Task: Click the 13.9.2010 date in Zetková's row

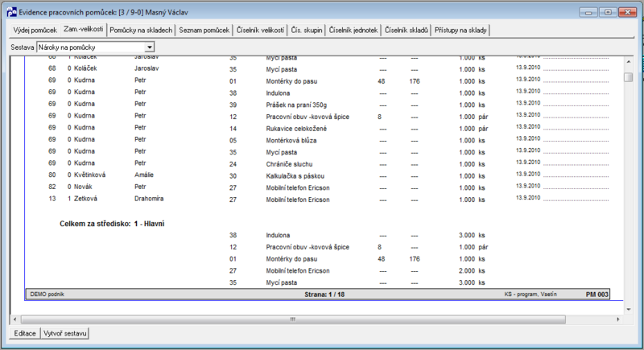Action: click(528, 198)
